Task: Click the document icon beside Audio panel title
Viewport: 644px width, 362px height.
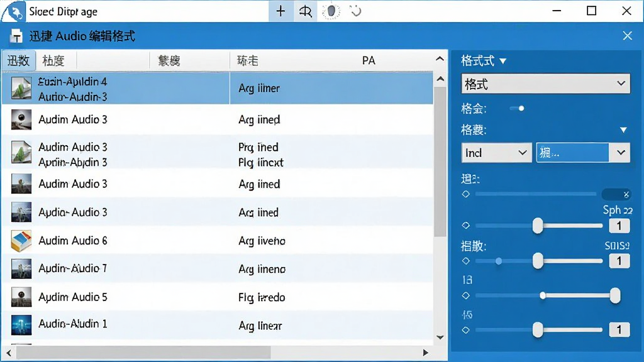Action: 16,36
